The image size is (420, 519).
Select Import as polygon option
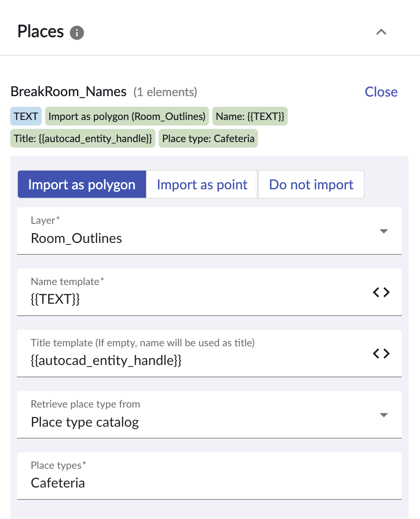click(x=82, y=185)
